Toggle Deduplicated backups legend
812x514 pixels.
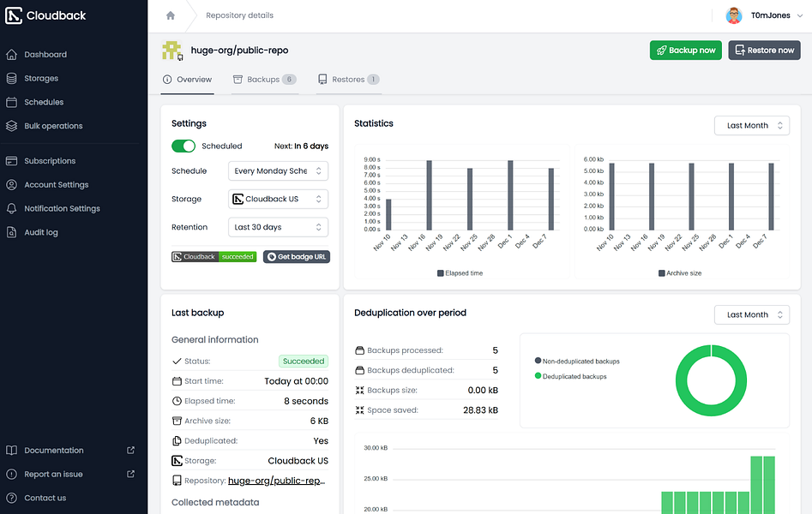(571, 376)
